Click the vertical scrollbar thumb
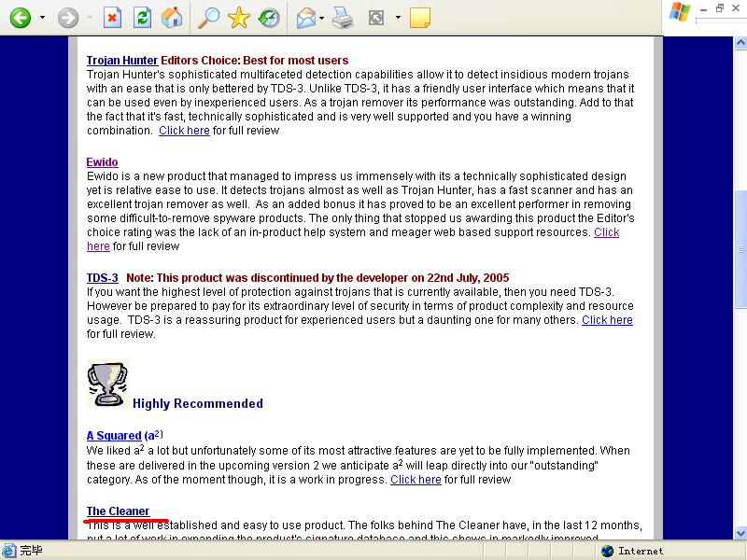This screenshot has width=747, height=560. [x=740, y=249]
